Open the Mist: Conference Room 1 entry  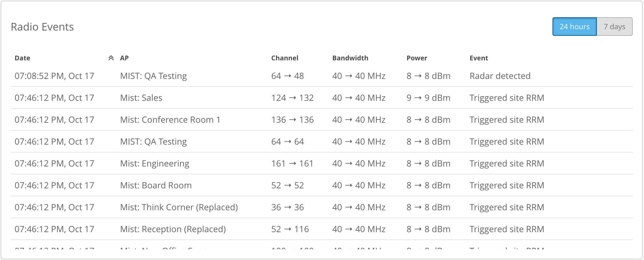pos(170,120)
